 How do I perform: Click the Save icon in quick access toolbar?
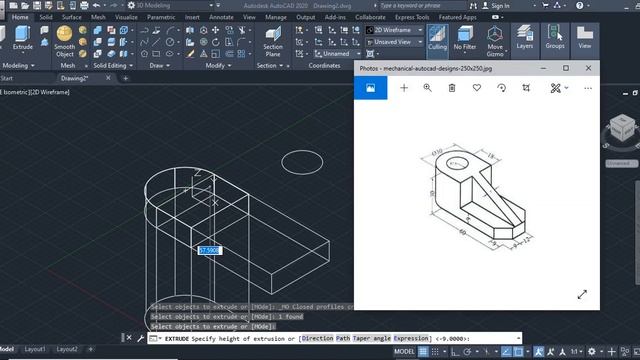coord(37,5)
